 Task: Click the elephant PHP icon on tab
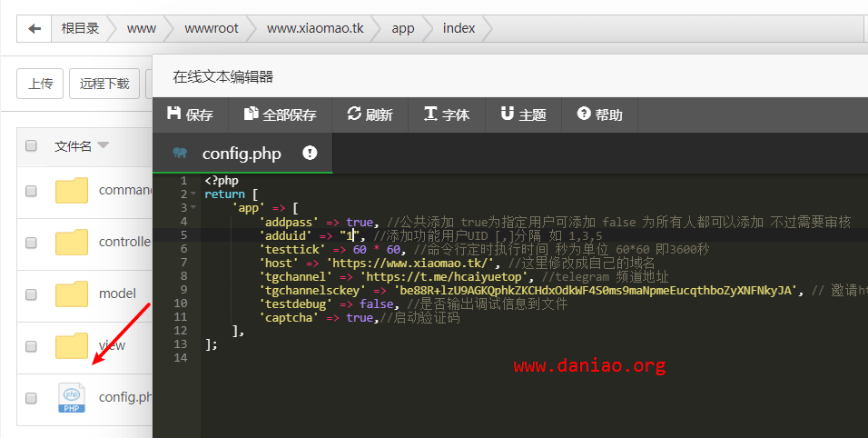pos(180,153)
